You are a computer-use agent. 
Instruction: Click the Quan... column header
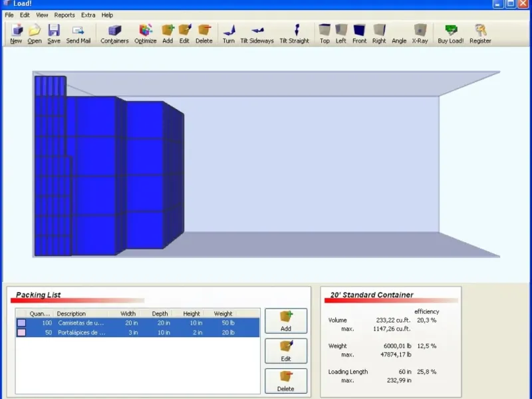(x=40, y=313)
